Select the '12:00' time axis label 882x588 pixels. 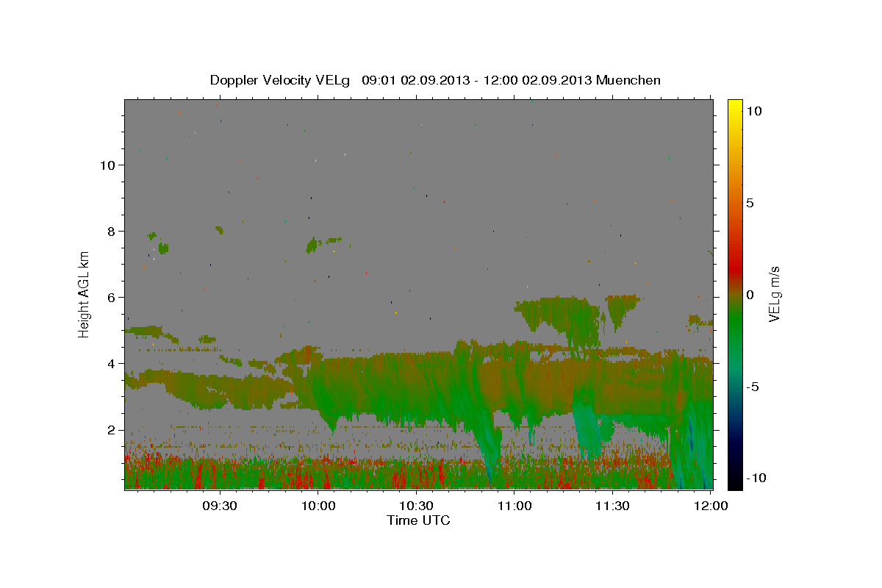[710, 506]
